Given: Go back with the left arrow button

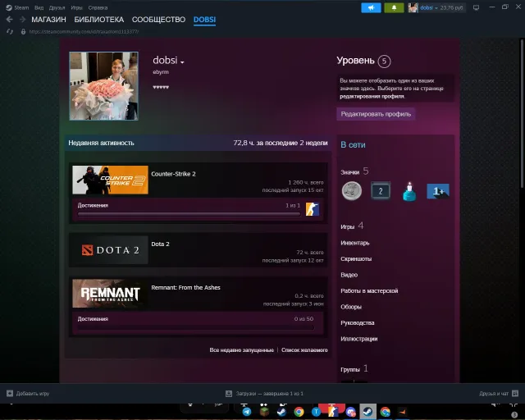Looking at the screenshot, I should click(x=9, y=20).
